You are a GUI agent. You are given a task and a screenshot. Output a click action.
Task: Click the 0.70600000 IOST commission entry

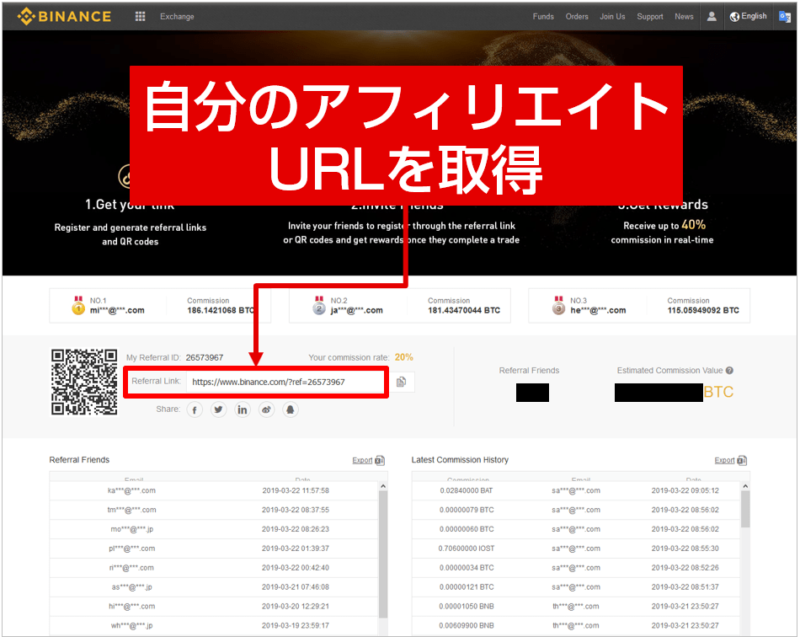[466, 549]
